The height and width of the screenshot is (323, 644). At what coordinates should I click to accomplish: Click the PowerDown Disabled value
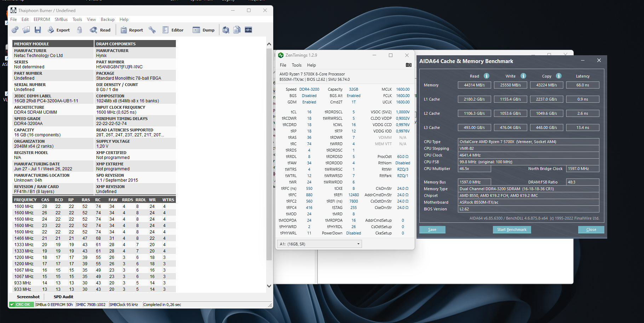(x=353, y=233)
